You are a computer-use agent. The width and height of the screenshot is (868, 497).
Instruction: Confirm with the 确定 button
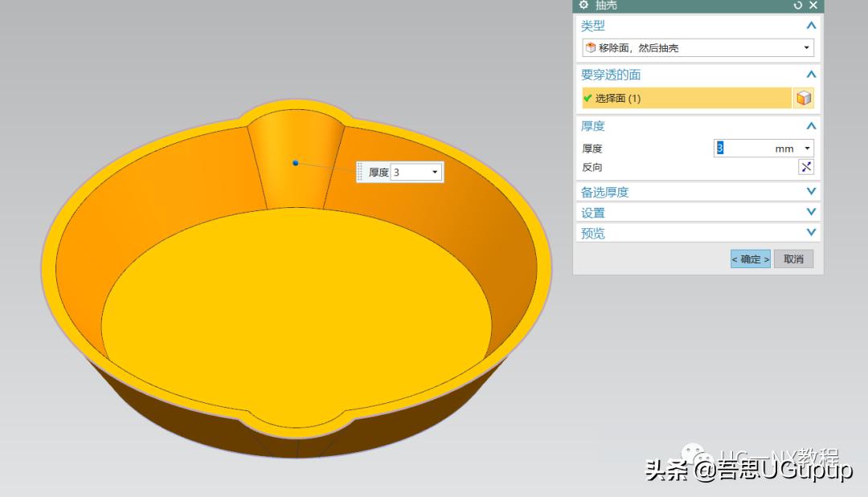[750, 259]
